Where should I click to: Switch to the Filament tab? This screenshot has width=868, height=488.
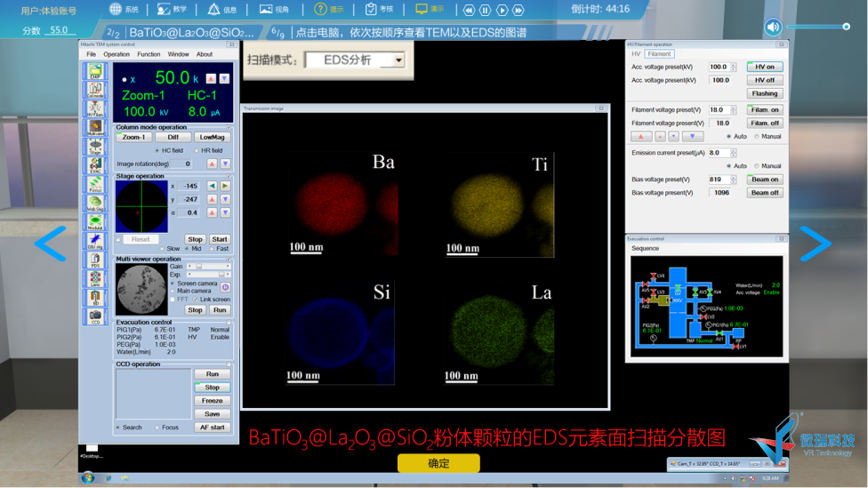(659, 54)
